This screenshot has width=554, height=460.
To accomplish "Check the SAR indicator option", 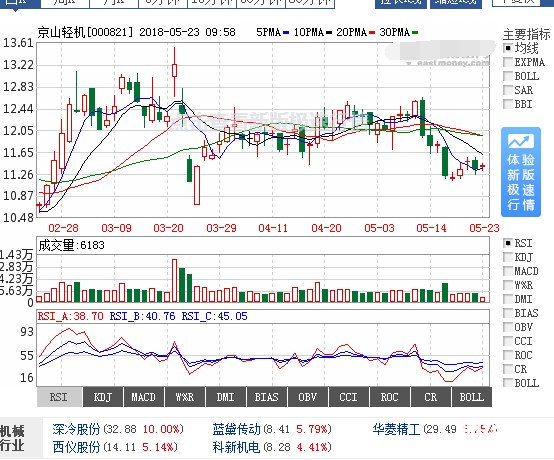I will (508, 90).
